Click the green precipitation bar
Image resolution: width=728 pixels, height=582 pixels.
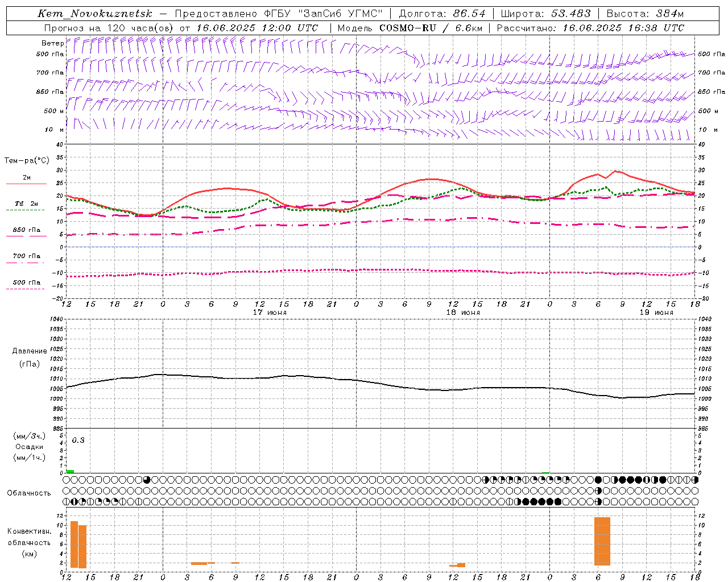(x=70, y=471)
